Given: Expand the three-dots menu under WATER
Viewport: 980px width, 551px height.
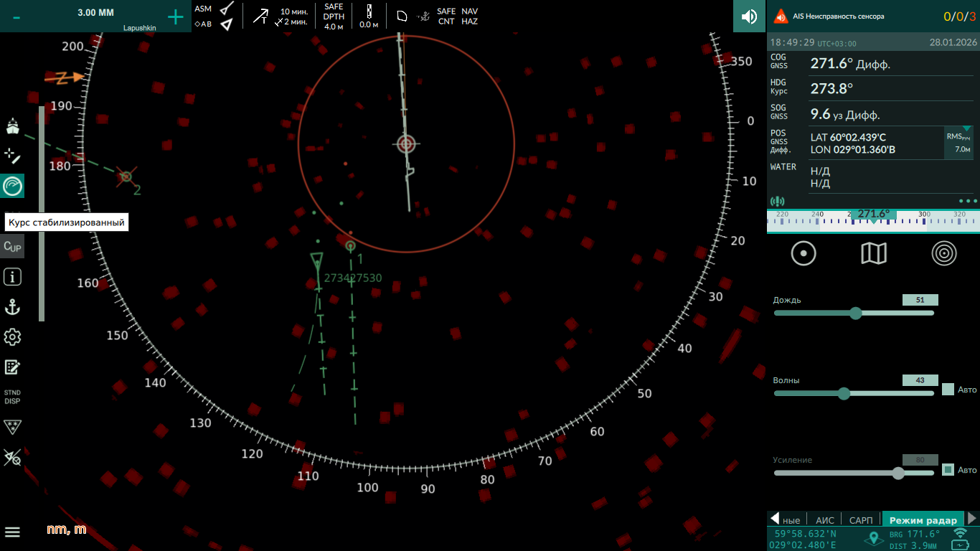Looking at the screenshot, I should pos(967,202).
